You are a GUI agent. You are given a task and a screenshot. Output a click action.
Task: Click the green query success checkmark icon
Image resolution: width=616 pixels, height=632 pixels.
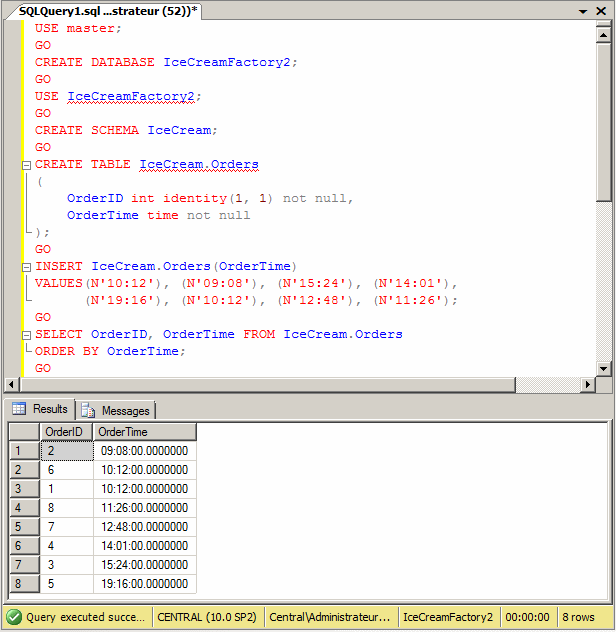[14, 617]
